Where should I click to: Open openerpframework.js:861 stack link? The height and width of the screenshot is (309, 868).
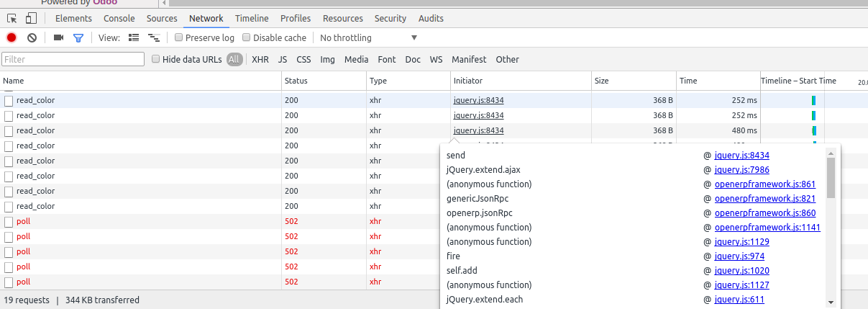pos(765,184)
